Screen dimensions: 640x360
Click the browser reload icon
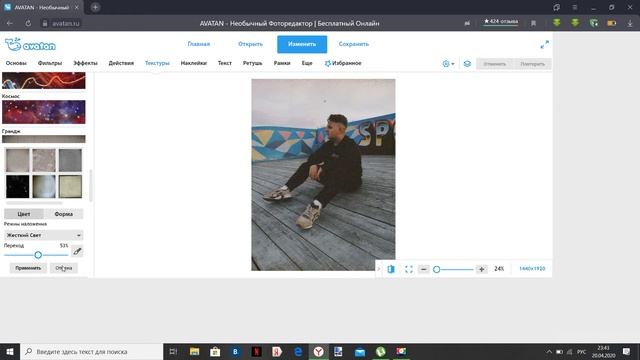point(28,24)
